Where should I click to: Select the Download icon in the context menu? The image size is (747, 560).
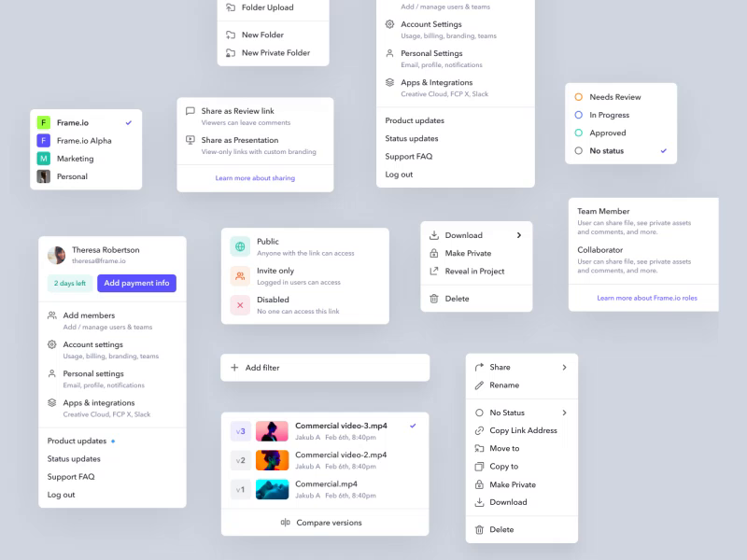point(432,235)
